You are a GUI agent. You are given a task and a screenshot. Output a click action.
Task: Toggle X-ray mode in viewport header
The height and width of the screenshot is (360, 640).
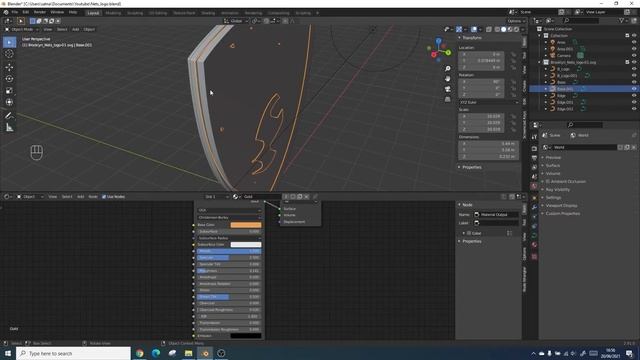[489, 29]
